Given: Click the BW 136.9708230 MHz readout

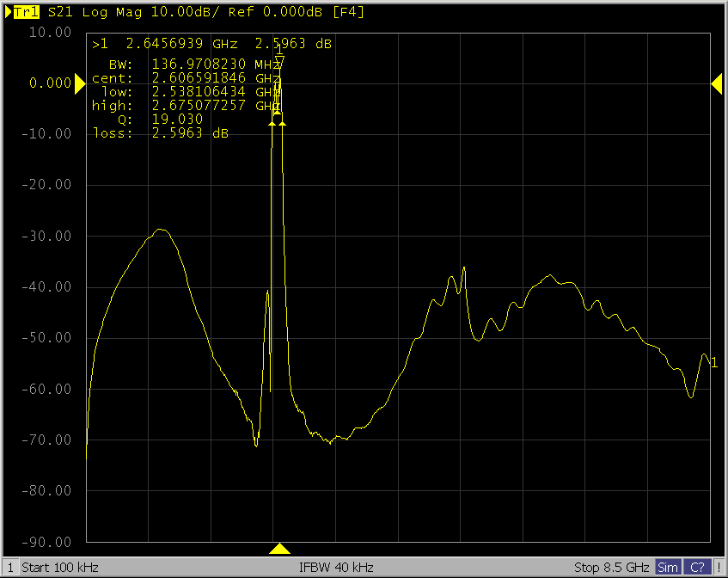Looking at the screenshot, I should coord(215,65).
